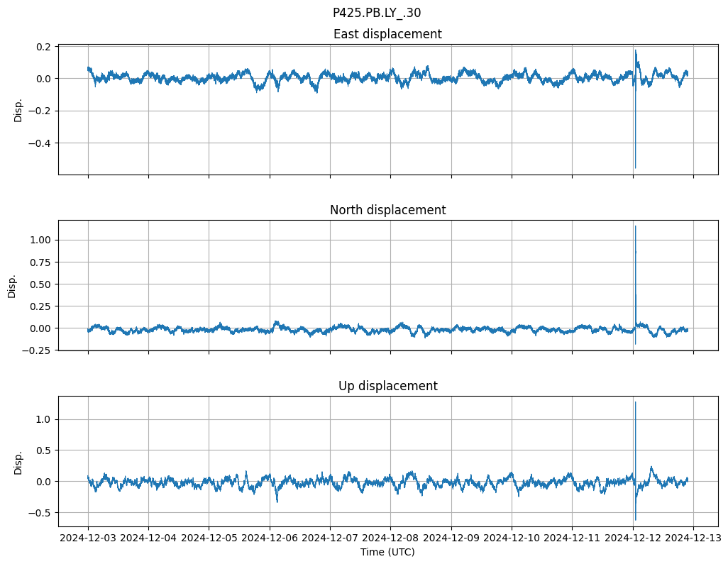
Task: Click the Disp. y-axis label of North plot
Action: [12, 285]
